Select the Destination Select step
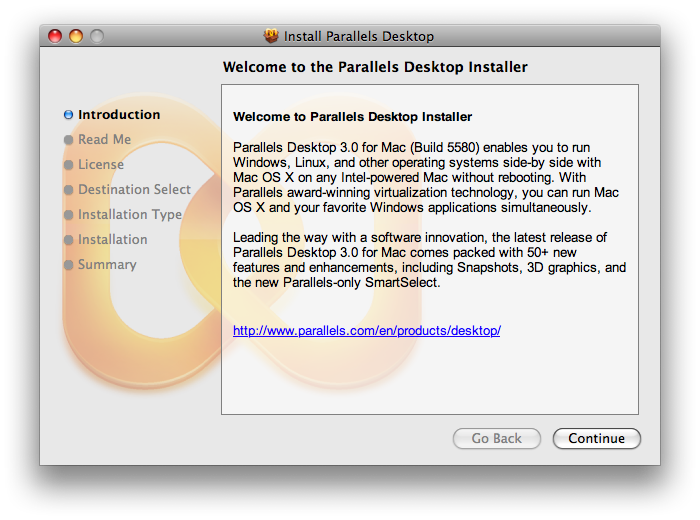This screenshot has width=700, height=520. 134,190
